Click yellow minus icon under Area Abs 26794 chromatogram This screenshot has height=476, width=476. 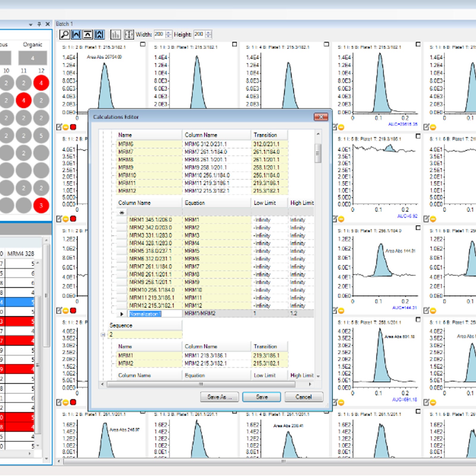click(66, 127)
